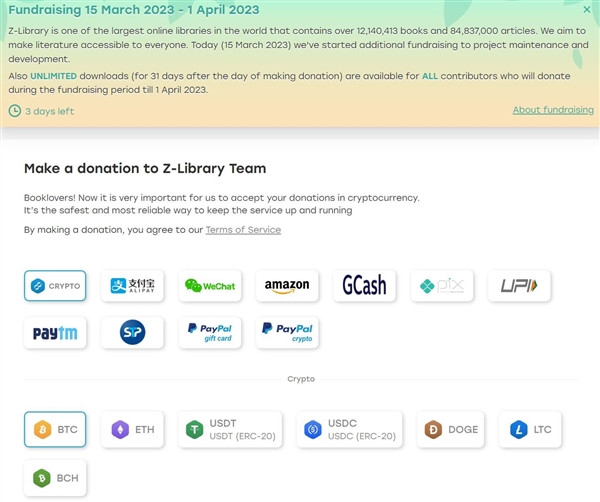Select GCash payment method

point(364,286)
